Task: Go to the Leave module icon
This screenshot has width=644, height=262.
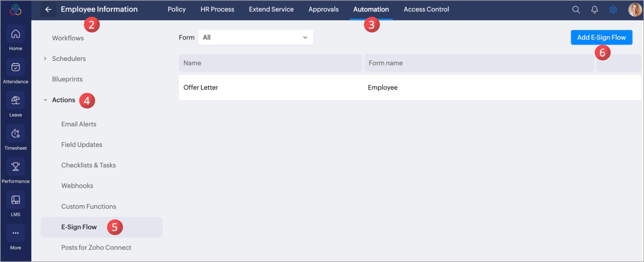Action: pyautogui.click(x=15, y=101)
